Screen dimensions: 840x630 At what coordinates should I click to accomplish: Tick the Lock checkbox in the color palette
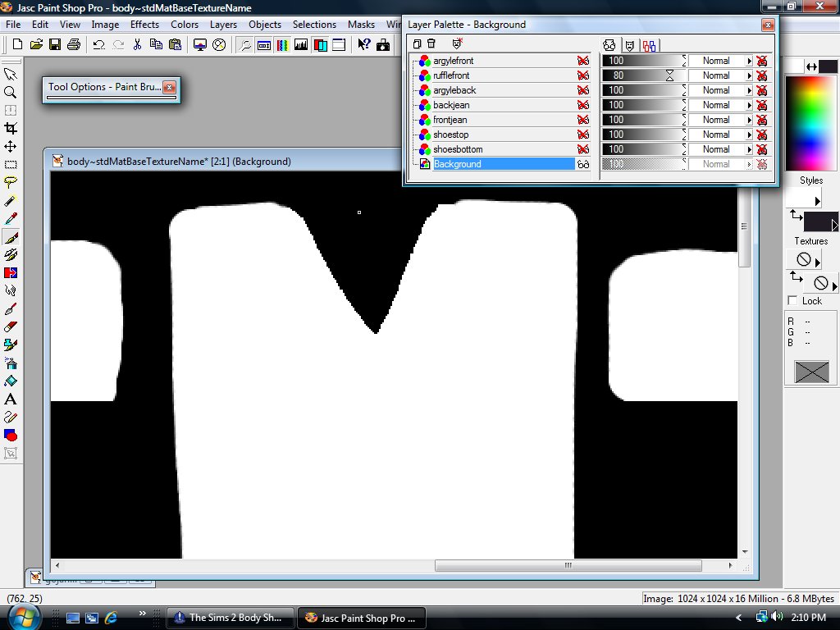point(793,300)
